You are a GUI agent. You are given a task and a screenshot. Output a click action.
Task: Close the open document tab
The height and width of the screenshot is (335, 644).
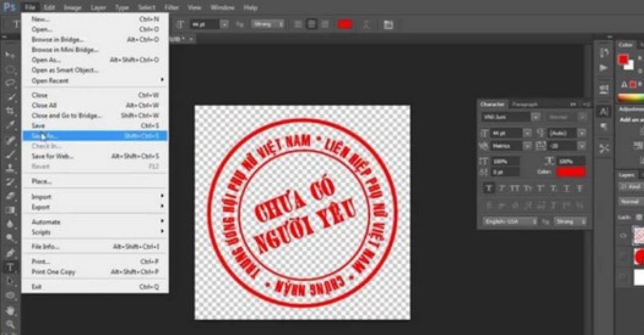point(192,39)
